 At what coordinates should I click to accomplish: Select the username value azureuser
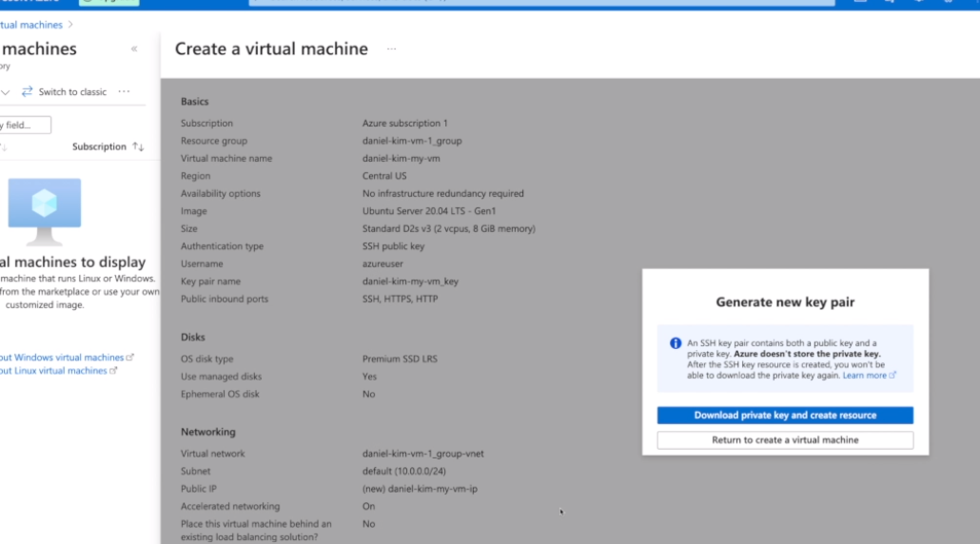point(382,263)
